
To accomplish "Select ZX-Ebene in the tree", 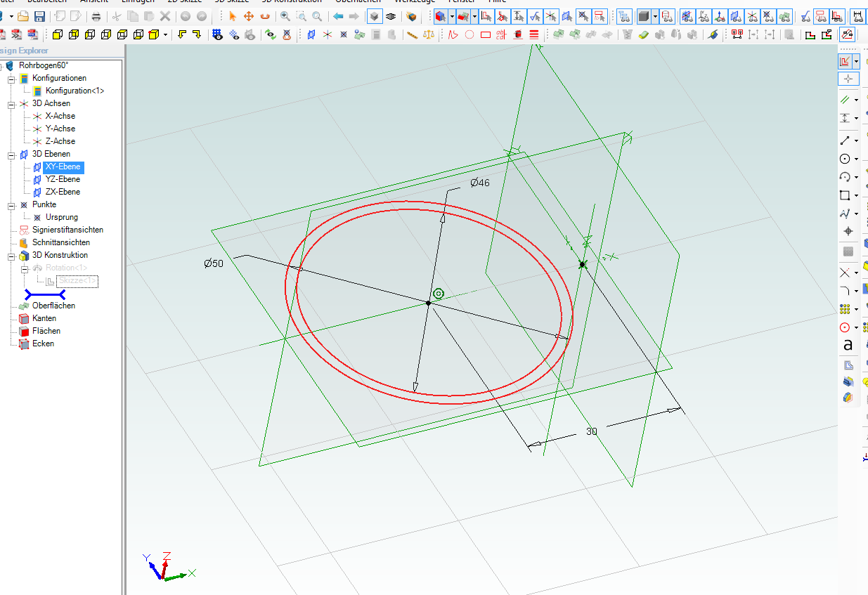I will pyautogui.click(x=63, y=192).
